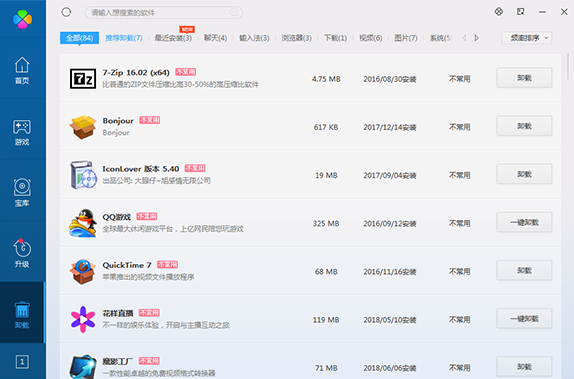Open the 首页 home section in sidebar
Screen dimensions: 574x379
tap(22, 70)
